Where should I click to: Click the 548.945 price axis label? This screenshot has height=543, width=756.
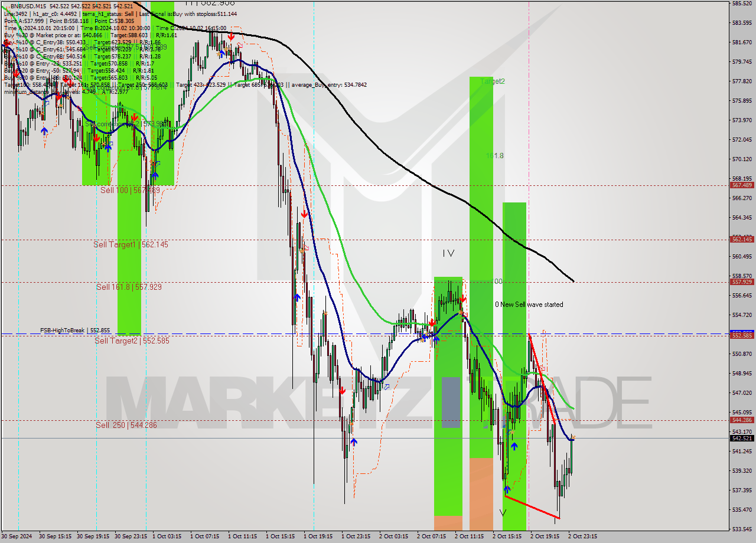point(742,373)
